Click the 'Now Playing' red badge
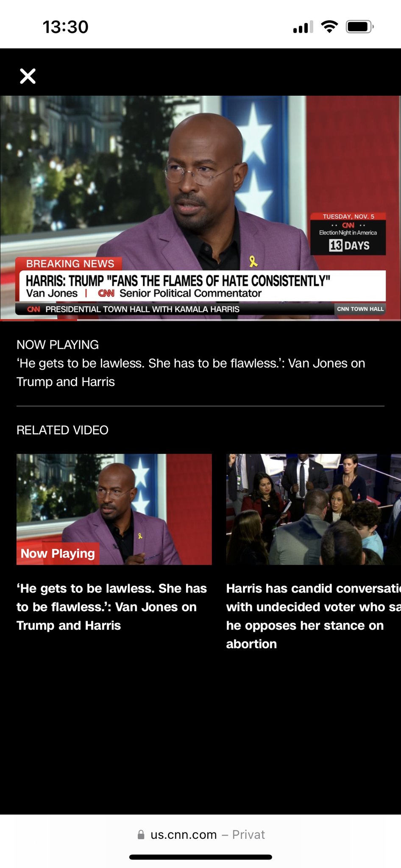Image resolution: width=401 pixels, height=868 pixels. tap(58, 554)
